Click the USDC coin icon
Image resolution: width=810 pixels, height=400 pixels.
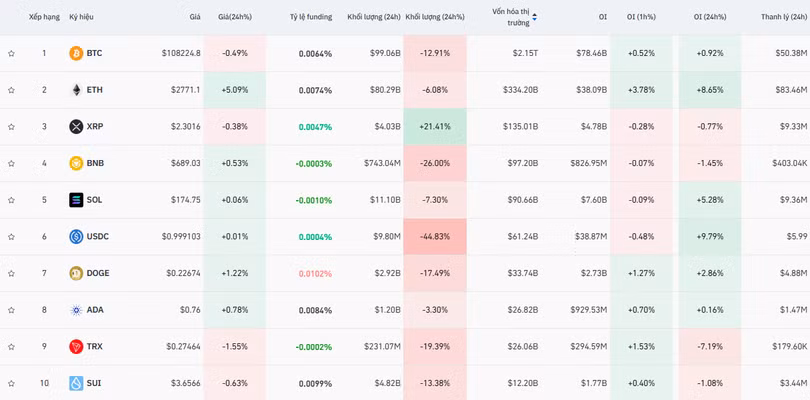click(x=76, y=237)
